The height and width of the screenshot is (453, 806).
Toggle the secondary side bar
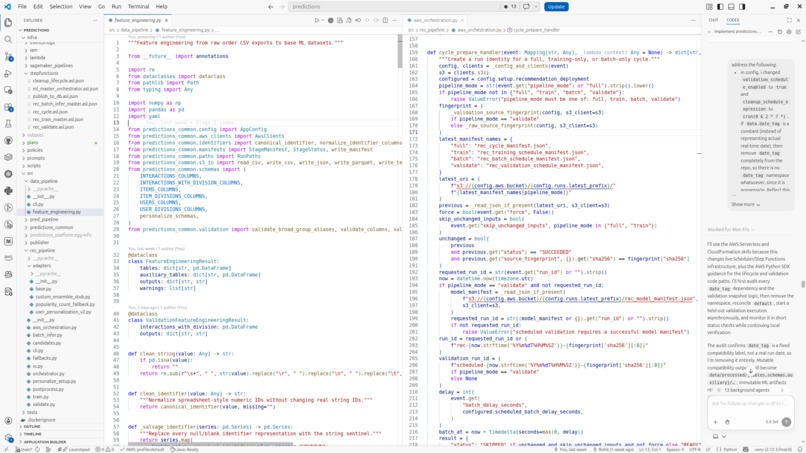742,7
